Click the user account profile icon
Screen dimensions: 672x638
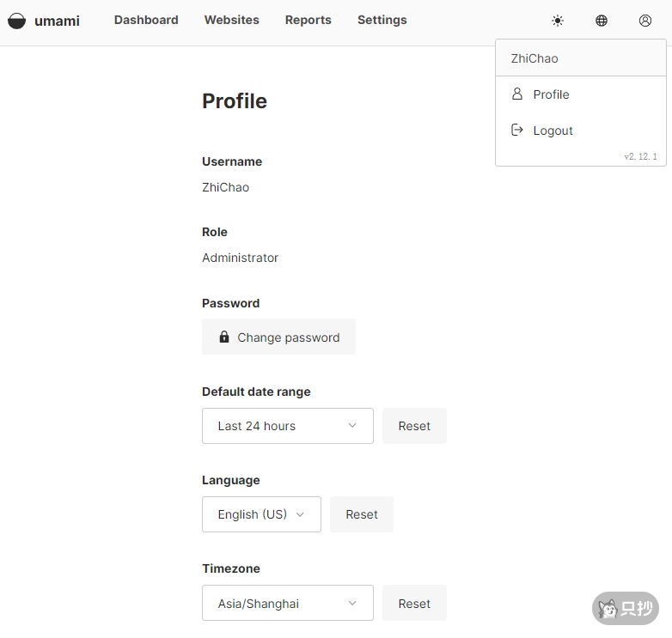(645, 21)
